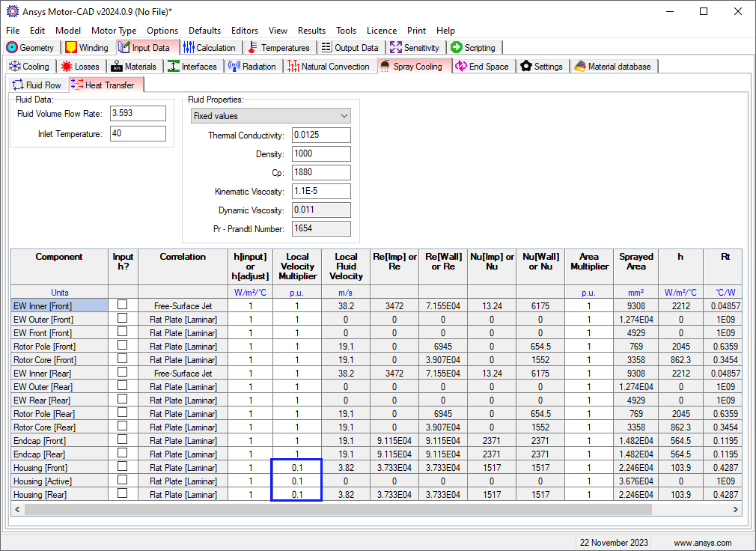Image resolution: width=756 pixels, height=551 pixels.
Task: Open Calculation tab via its icon
Action: coord(189,48)
